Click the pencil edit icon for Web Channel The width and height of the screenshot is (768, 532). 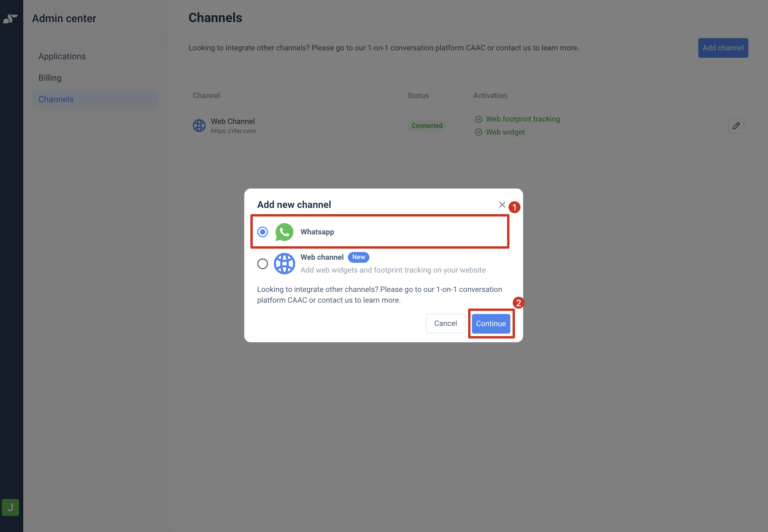[736, 126]
